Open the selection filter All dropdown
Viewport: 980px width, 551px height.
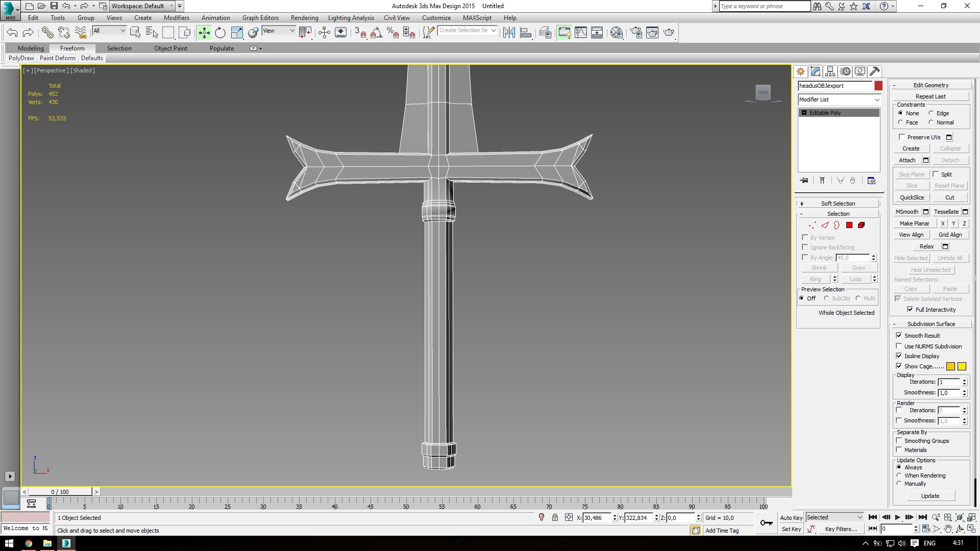(x=109, y=31)
